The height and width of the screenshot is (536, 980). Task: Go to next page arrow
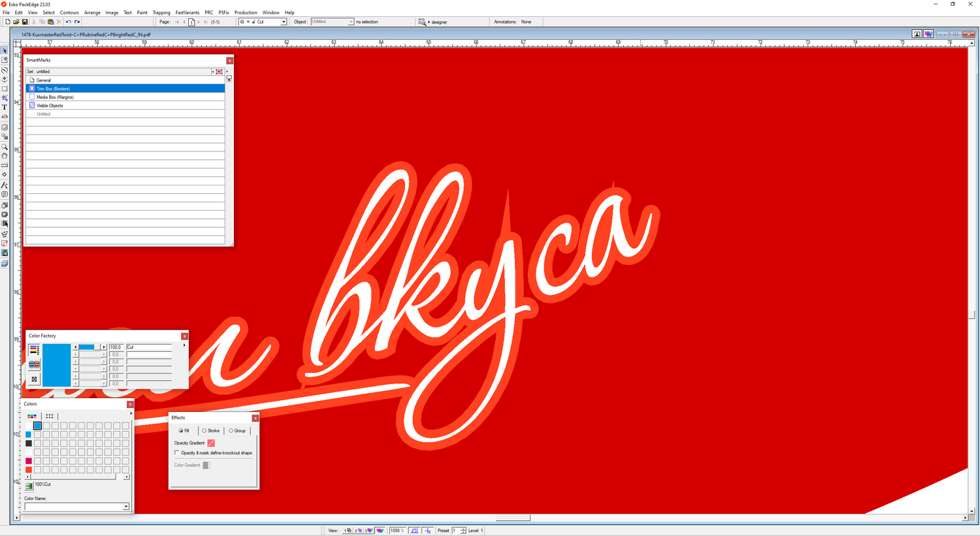pos(199,22)
